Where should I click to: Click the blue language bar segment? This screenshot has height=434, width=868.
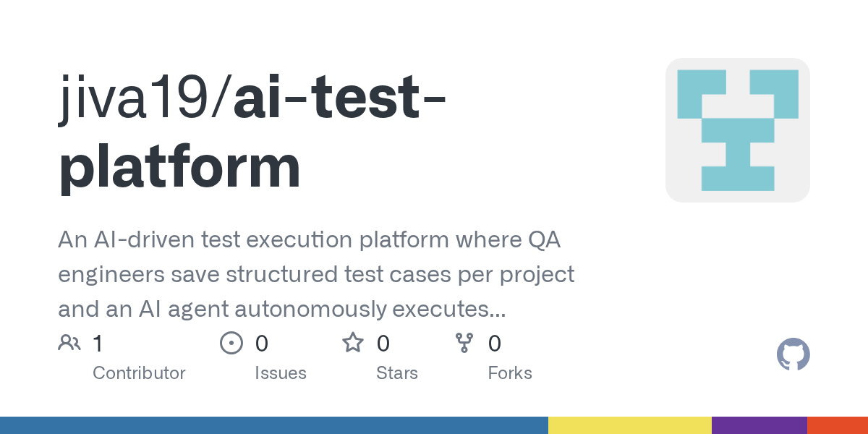coord(274,425)
